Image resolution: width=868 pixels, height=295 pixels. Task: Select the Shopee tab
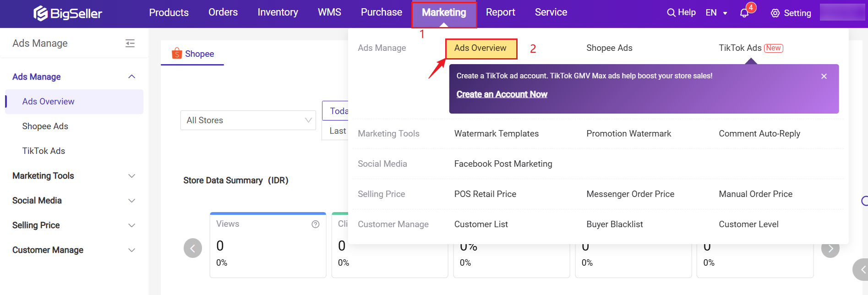[x=192, y=54]
